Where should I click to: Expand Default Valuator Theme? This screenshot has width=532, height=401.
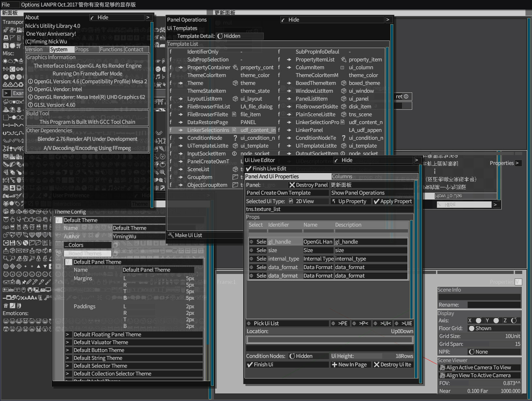[x=68, y=342]
